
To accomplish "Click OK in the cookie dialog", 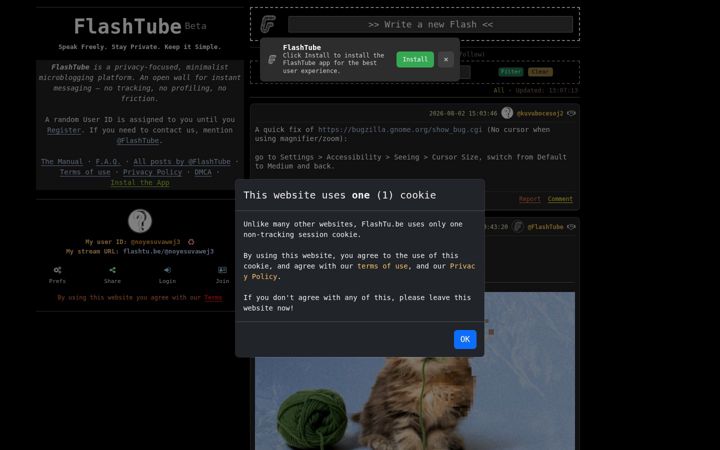I will 465,339.
